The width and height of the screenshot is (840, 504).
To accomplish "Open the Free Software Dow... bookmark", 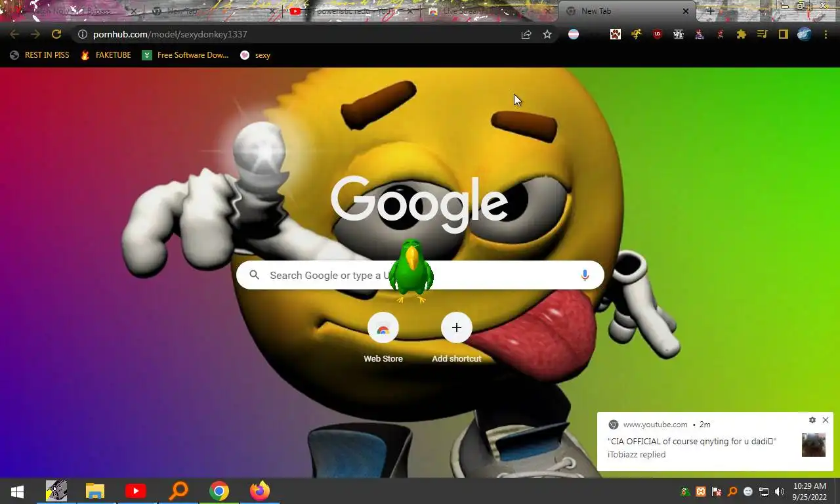I will [x=186, y=55].
